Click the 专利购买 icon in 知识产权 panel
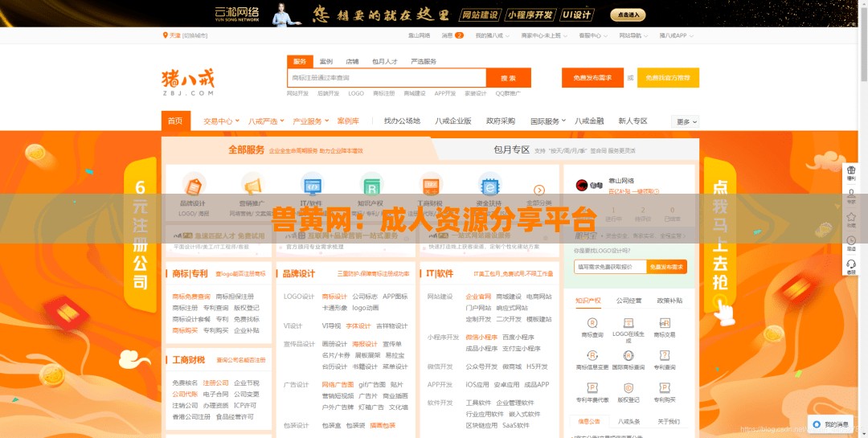The width and height of the screenshot is (868, 438). pyautogui.click(x=665, y=388)
